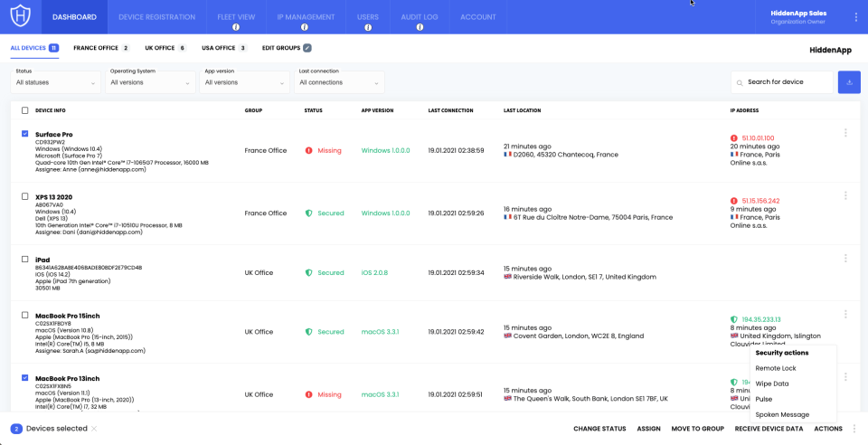Toggle the select-all devices header checkbox
The image size is (868, 445).
(25, 110)
